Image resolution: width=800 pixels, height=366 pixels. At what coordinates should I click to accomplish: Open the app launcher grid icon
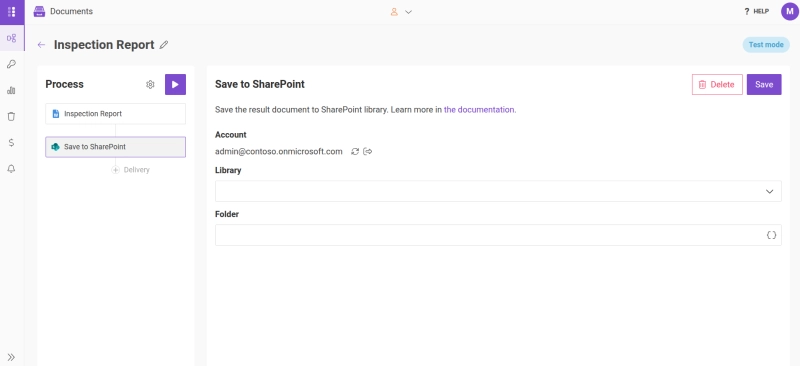point(11,12)
